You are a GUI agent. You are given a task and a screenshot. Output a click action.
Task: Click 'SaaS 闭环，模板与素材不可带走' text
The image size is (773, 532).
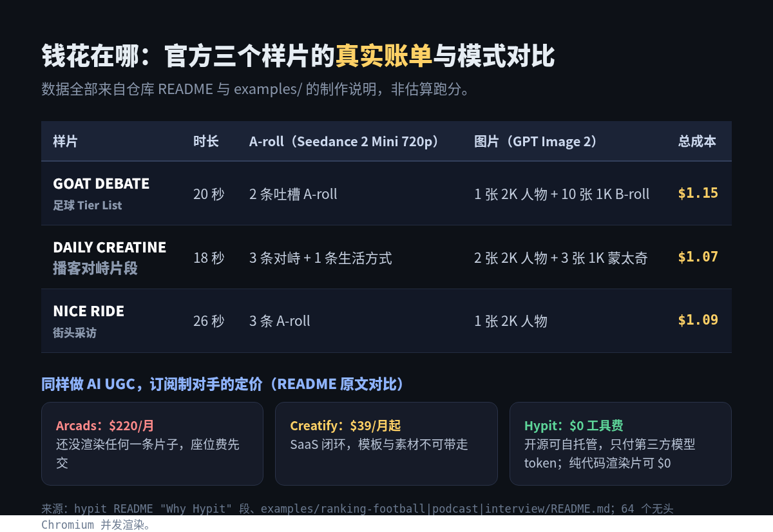(379, 444)
